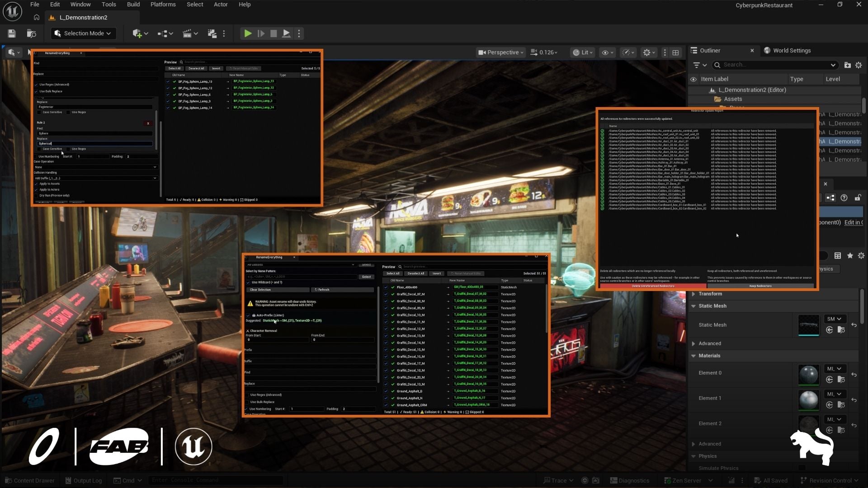
Task: Click the Output Log icon in status bar
Action: [x=68, y=480]
